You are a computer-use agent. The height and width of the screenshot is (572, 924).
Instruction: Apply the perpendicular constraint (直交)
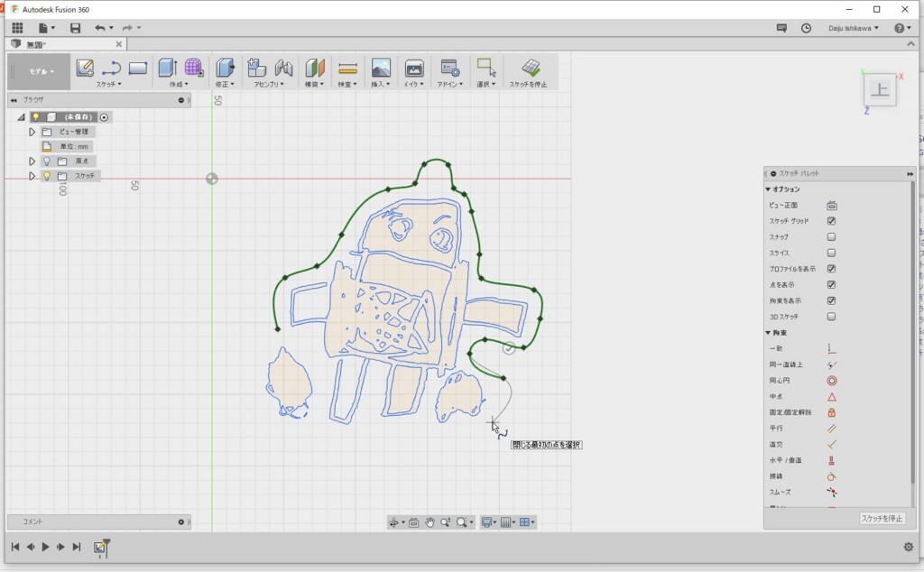point(831,444)
